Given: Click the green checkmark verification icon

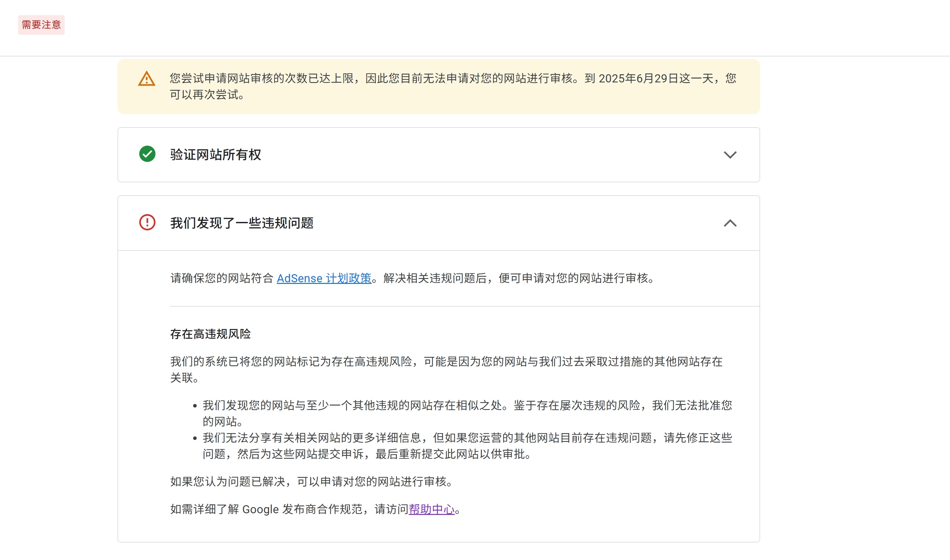Looking at the screenshot, I should coord(147,154).
